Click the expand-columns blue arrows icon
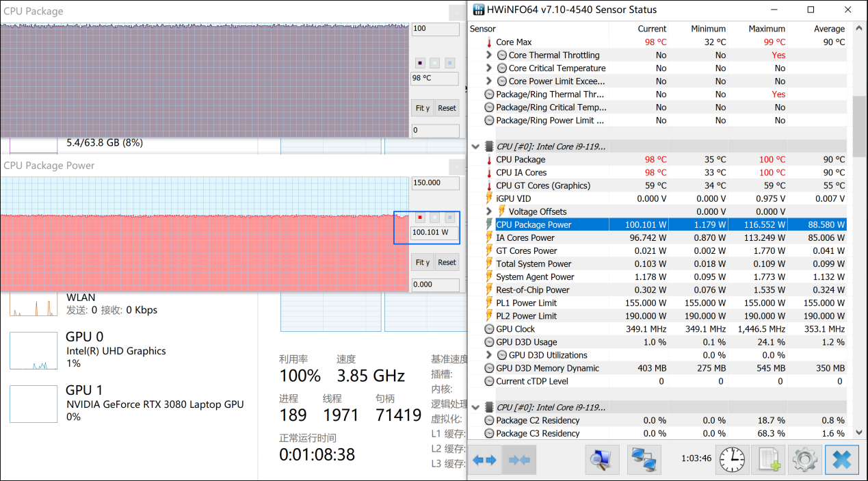 pos(484,460)
